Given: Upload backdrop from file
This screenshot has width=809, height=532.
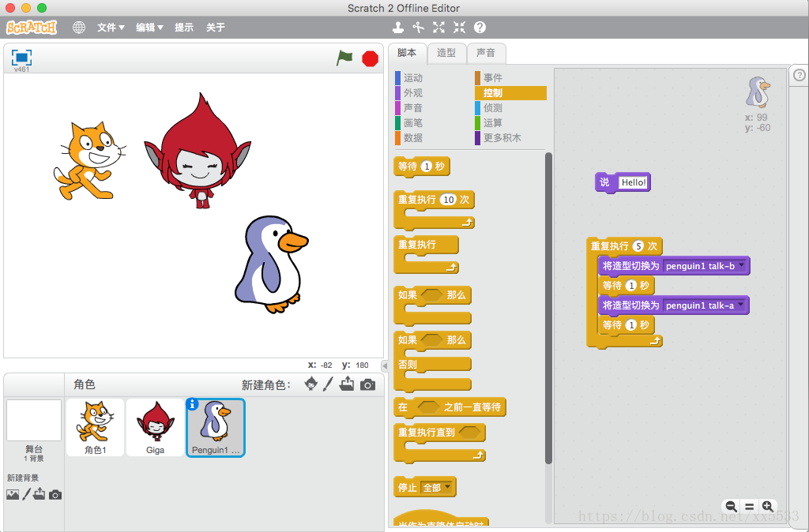Looking at the screenshot, I should tap(40, 494).
